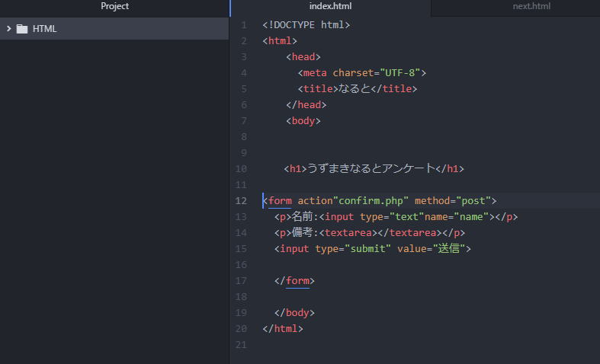Screen dimensions: 600x364
Task: Click the HTML folder icon
Action: (22, 29)
